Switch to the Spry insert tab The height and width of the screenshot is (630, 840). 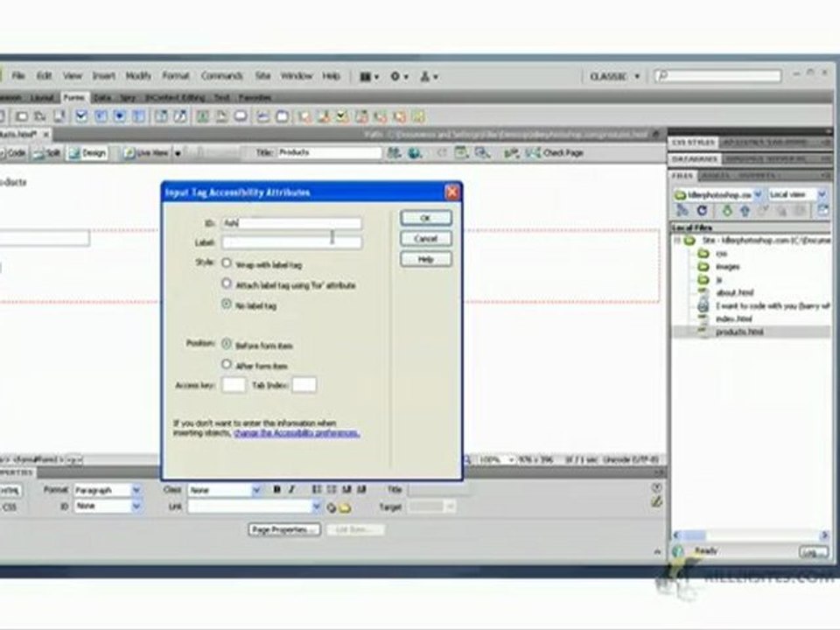[128, 97]
